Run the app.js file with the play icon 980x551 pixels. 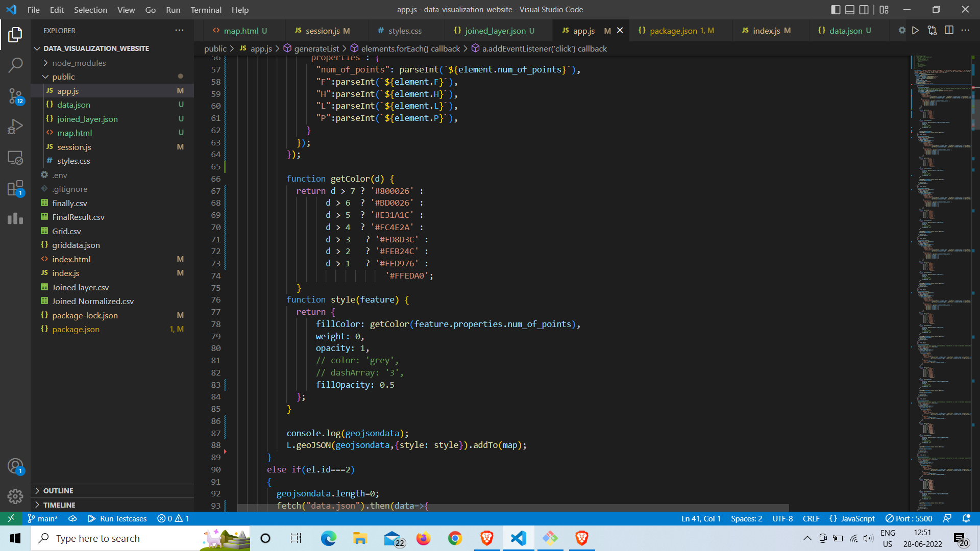pos(915,30)
